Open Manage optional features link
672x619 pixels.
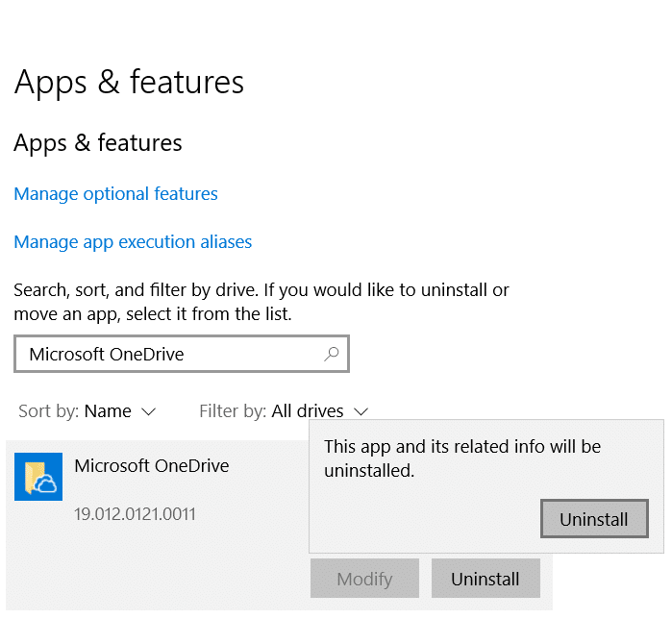click(x=115, y=194)
